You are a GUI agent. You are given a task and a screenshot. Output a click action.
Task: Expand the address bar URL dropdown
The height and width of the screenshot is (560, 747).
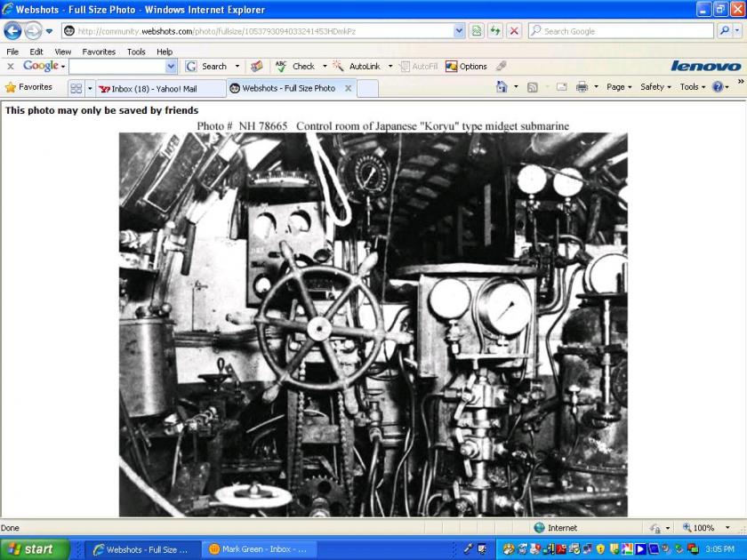tap(459, 31)
